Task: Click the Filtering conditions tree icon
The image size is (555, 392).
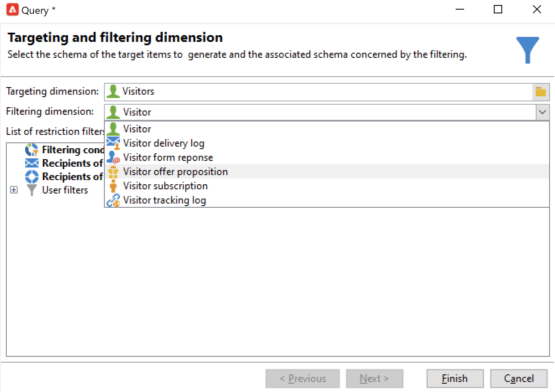Action: pyautogui.click(x=31, y=150)
